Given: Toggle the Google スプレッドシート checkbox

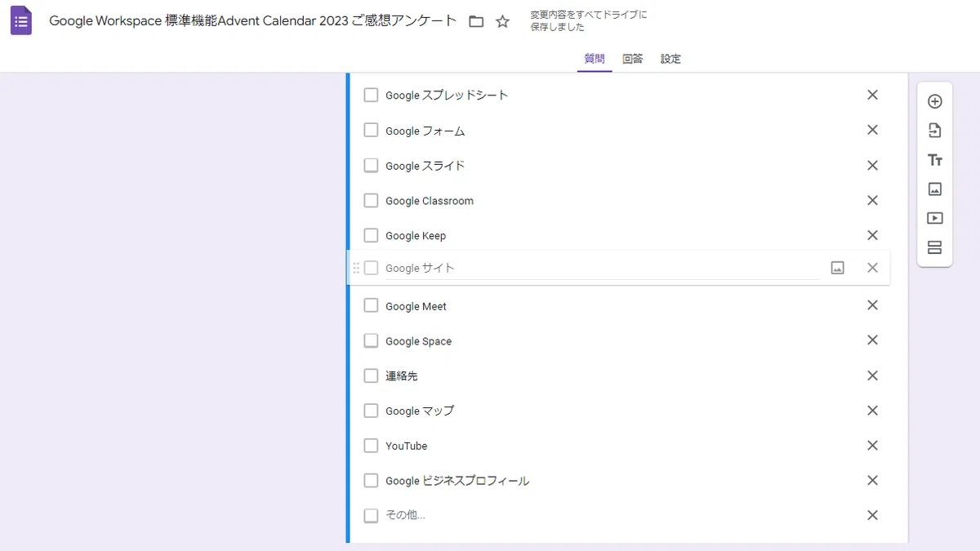Looking at the screenshot, I should 371,95.
